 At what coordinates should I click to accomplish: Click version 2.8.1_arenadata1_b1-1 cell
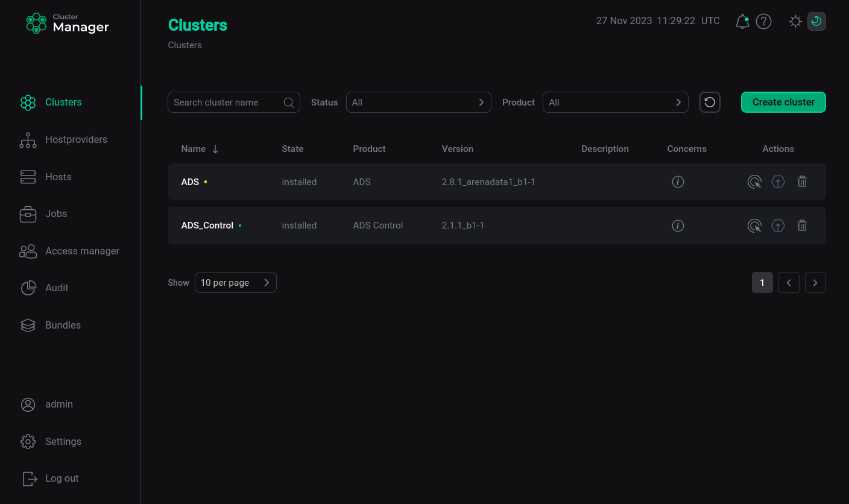point(488,182)
